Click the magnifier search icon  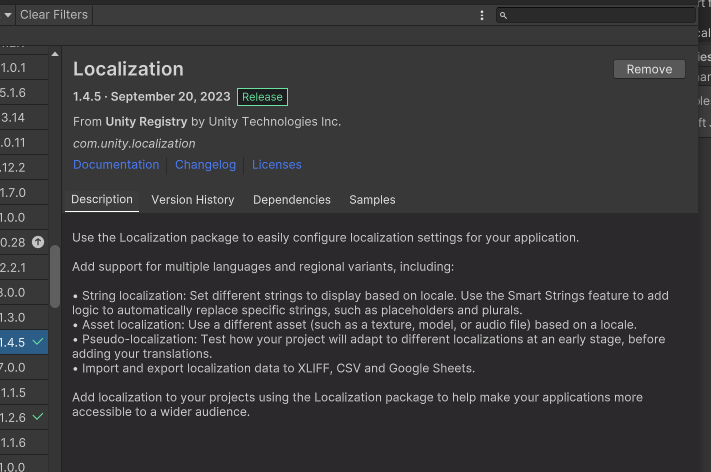[503, 15]
